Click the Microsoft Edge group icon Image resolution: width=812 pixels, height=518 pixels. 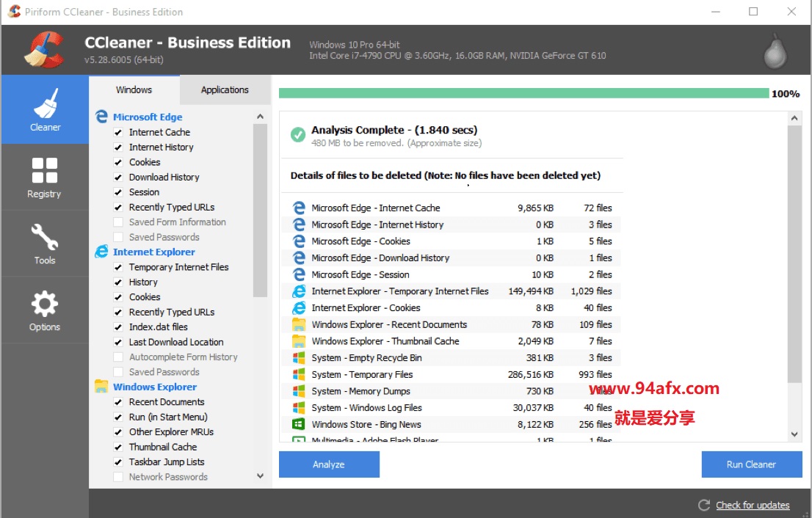coord(101,117)
